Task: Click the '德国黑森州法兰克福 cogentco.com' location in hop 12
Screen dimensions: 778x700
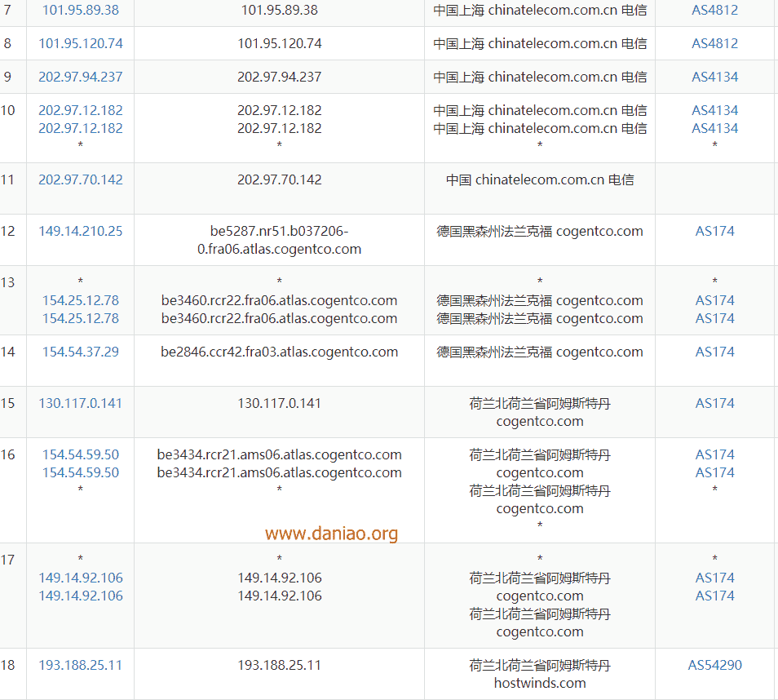Action: click(x=540, y=231)
